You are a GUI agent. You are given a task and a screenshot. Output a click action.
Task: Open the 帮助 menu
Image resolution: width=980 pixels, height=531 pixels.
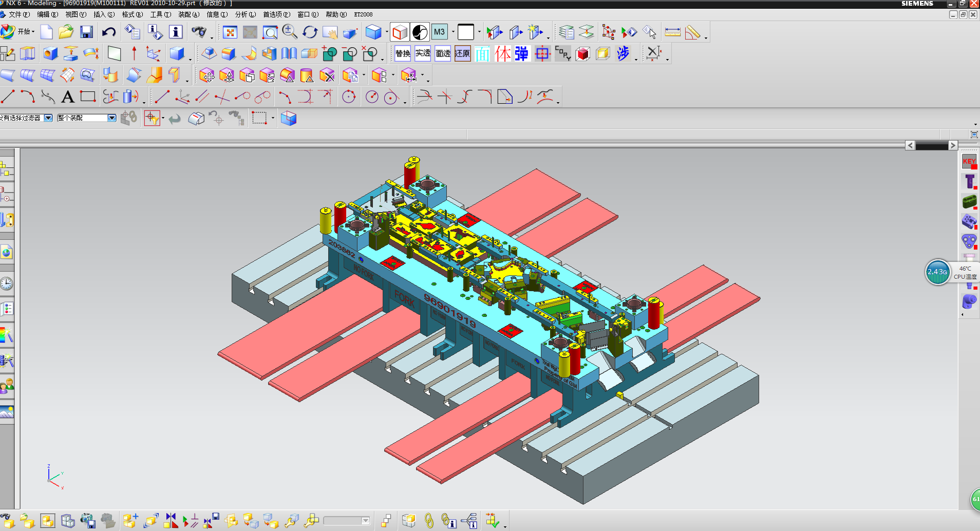pyautogui.click(x=336, y=14)
